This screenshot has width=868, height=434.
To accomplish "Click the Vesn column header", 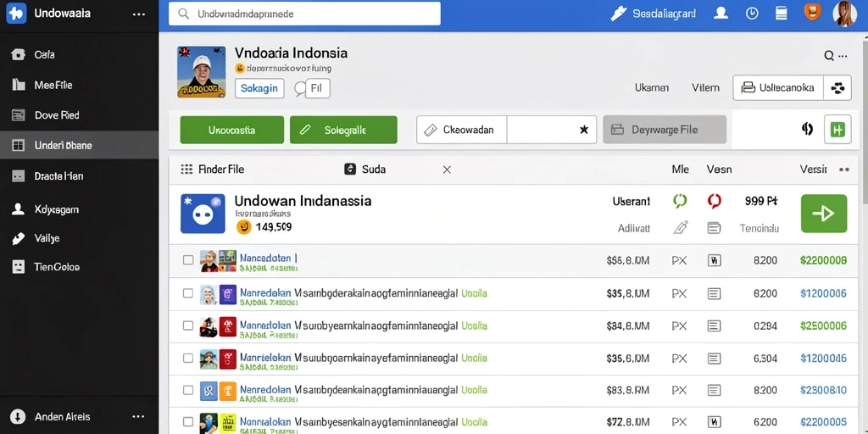I will click(719, 170).
